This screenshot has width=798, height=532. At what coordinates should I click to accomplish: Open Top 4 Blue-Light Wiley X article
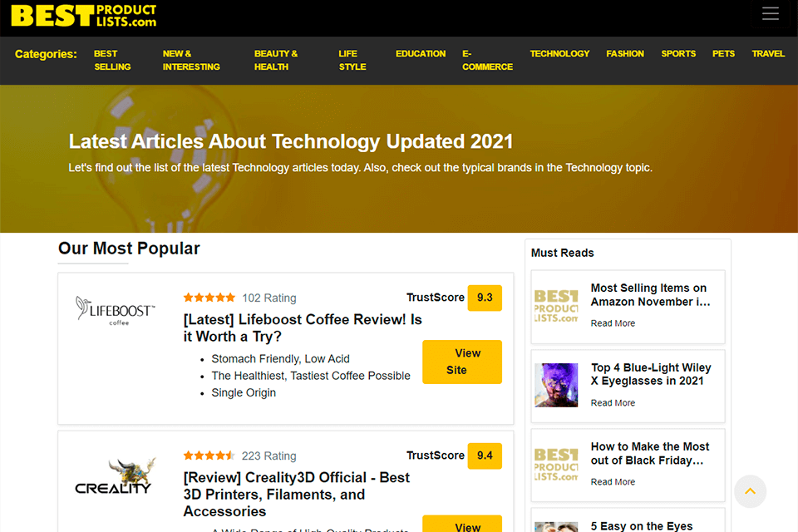coord(651,374)
